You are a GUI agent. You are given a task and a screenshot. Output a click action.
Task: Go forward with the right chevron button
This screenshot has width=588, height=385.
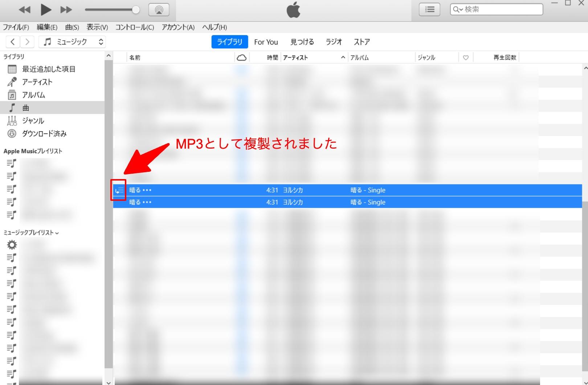tap(27, 42)
